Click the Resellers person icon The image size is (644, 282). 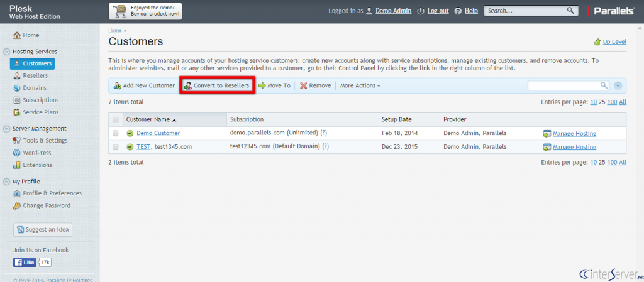tap(17, 76)
